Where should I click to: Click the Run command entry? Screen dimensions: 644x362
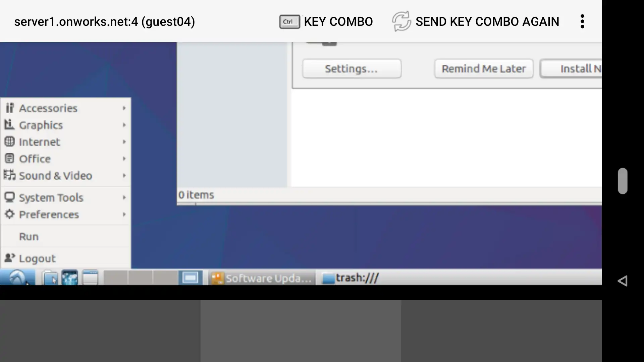[28, 236]
